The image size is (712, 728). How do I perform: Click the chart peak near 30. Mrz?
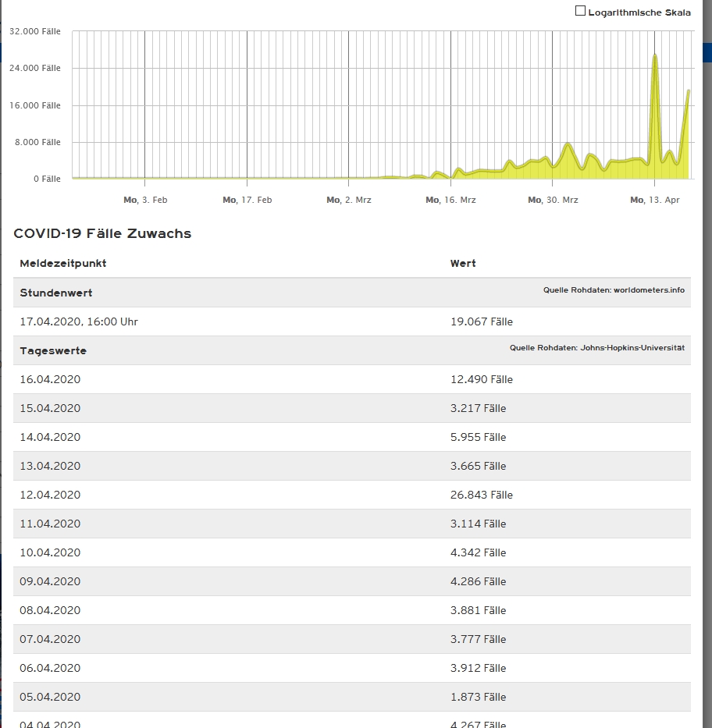pyautogui.click(x=568, y=145)
